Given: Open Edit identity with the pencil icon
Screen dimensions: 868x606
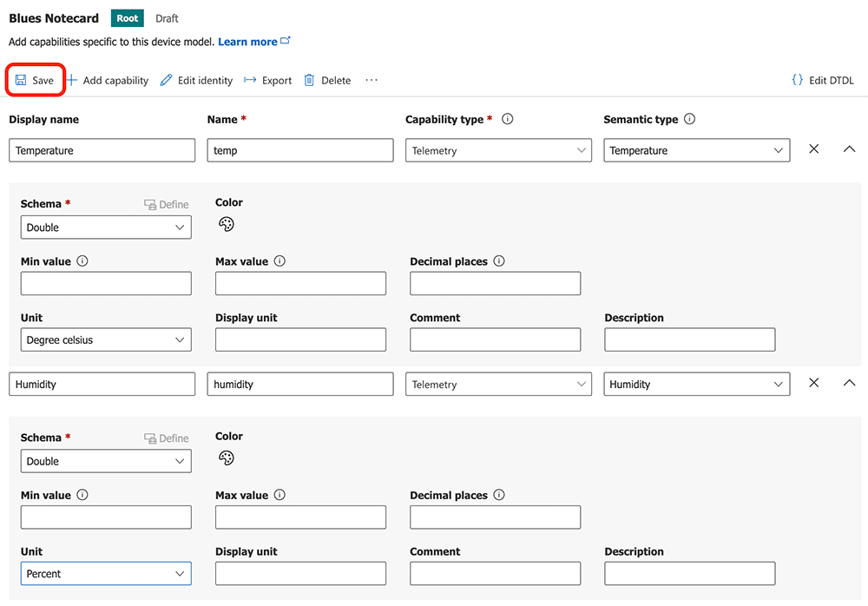Looking at the screenshot, I should (196, 81).
